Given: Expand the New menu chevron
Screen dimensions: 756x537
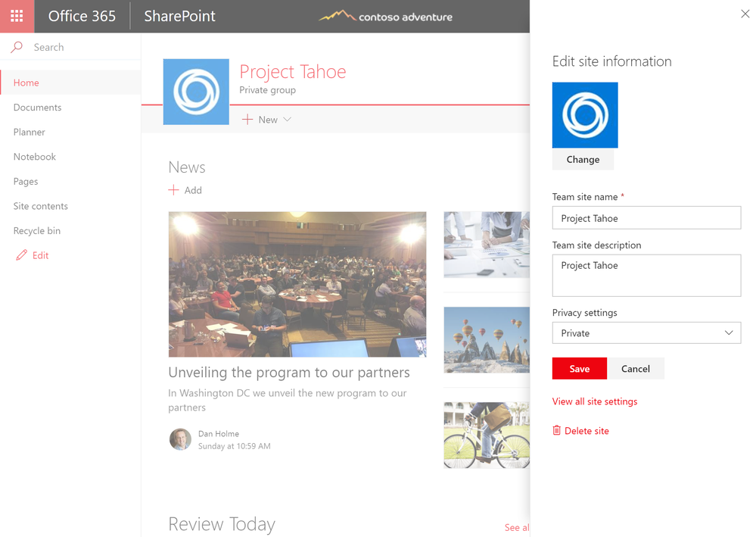Looking at the screenshot, I should [288, 119].
